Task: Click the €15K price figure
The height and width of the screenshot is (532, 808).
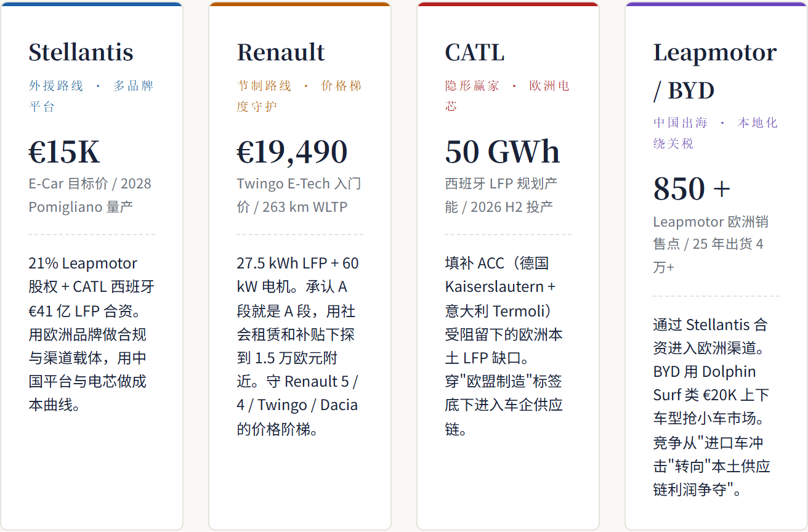Action: tap(64, 151)
